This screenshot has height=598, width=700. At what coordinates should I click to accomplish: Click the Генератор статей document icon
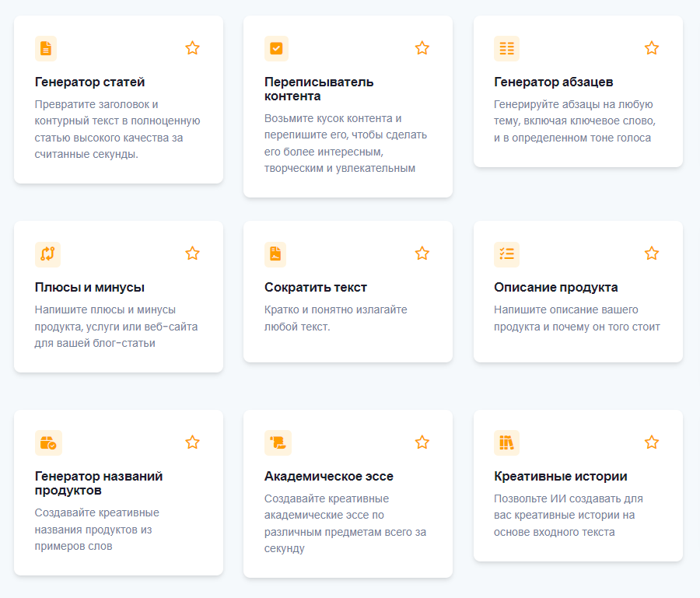click(46, 48)
